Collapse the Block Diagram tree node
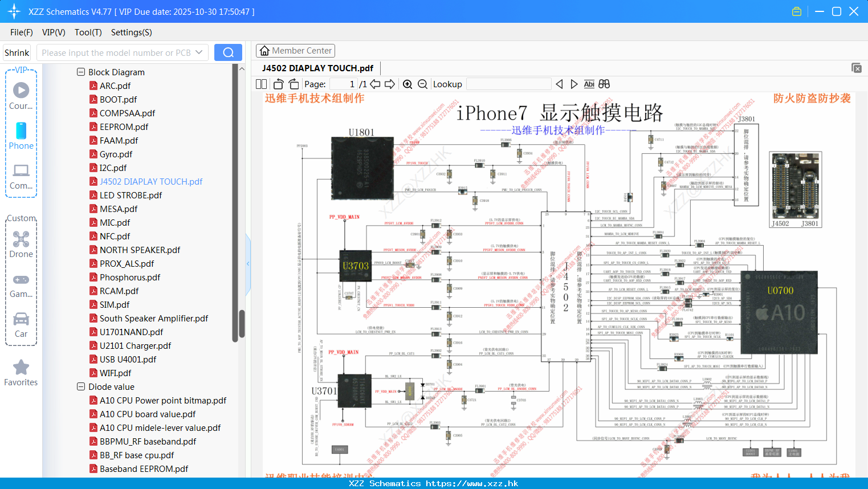Viewport: 868px width, 489px height. (x=81, y=72)
